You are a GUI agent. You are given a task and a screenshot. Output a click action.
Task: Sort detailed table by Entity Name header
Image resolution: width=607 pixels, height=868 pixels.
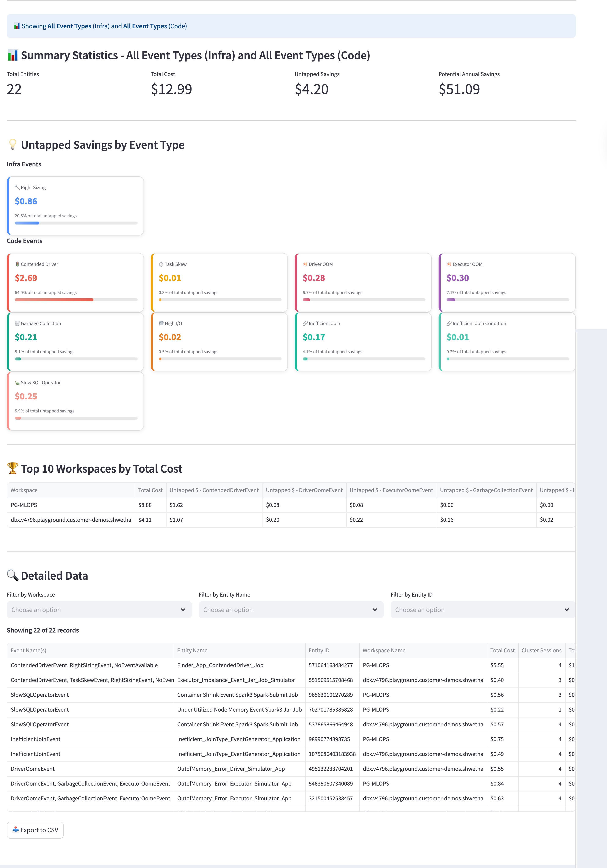tap(192, 650)
